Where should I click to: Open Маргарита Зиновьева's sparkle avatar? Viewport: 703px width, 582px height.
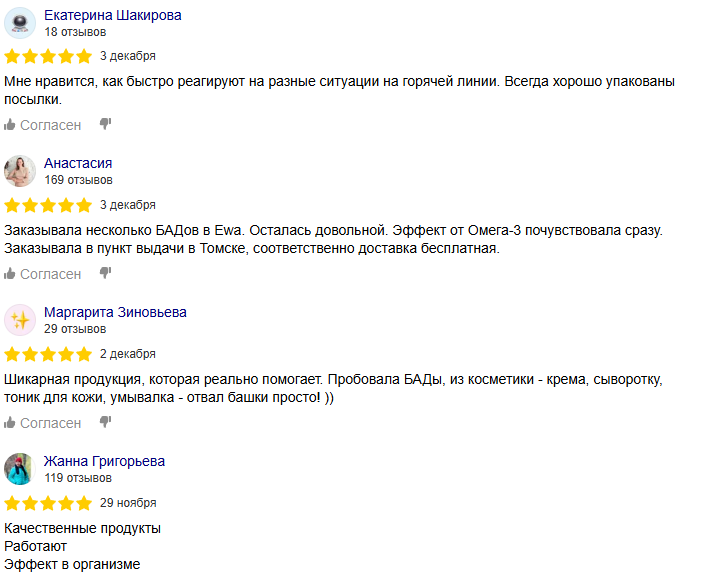(x=20, y=320)
